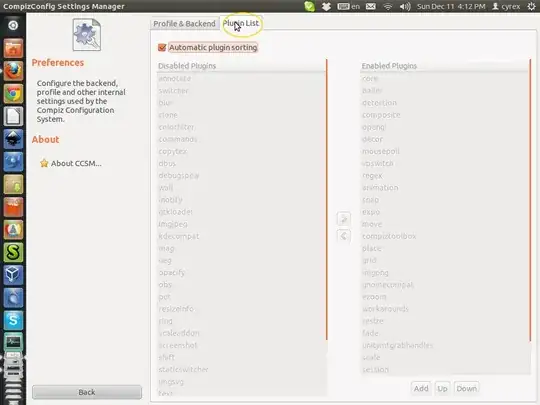Image resolution: width=540 pixels, height=405 pixels.
Task: Select the Plugin List tab
Action: (x=241, y=23)
